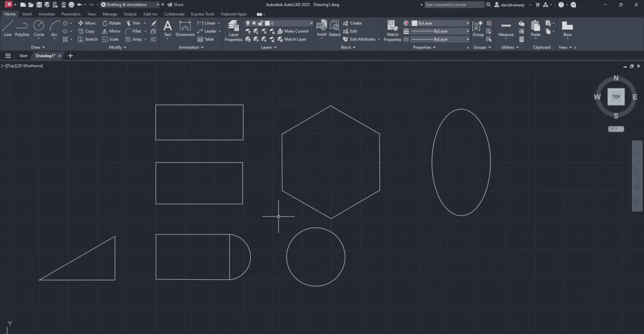Click the ByLayer color swatch
644x334 pixels.
pyautogui.click(x=414, y=23)
